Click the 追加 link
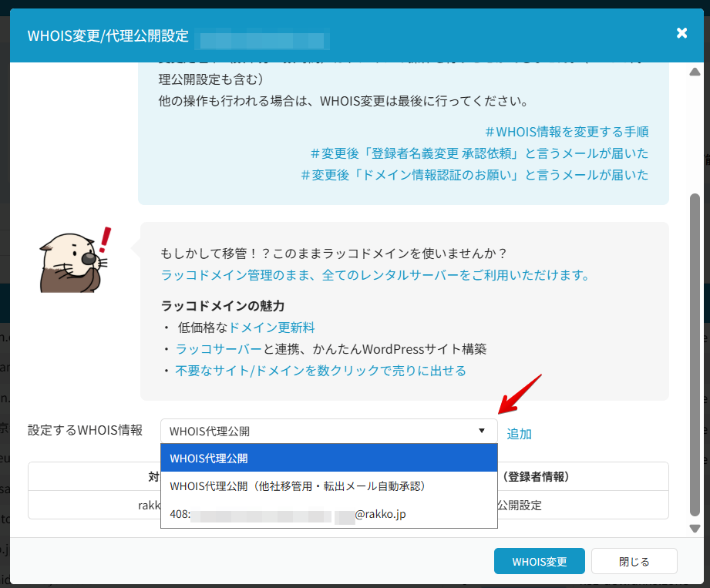This screenshot has width=710, height=588. [519, 434]
